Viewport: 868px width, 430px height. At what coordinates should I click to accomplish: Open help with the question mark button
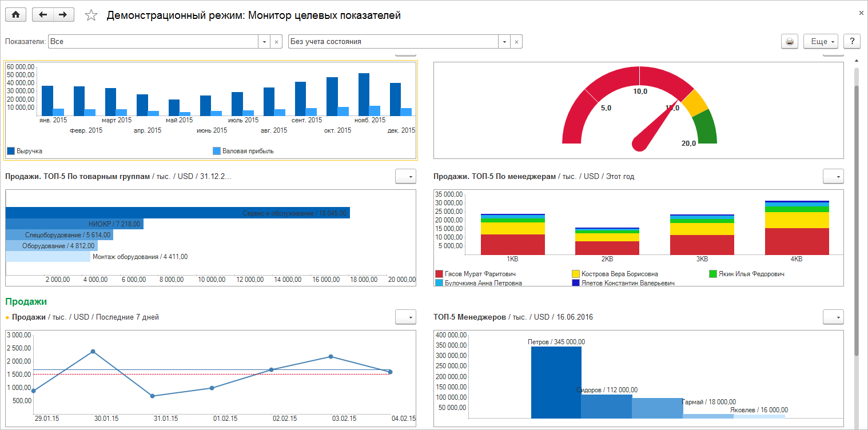click(x=852, y=42)
